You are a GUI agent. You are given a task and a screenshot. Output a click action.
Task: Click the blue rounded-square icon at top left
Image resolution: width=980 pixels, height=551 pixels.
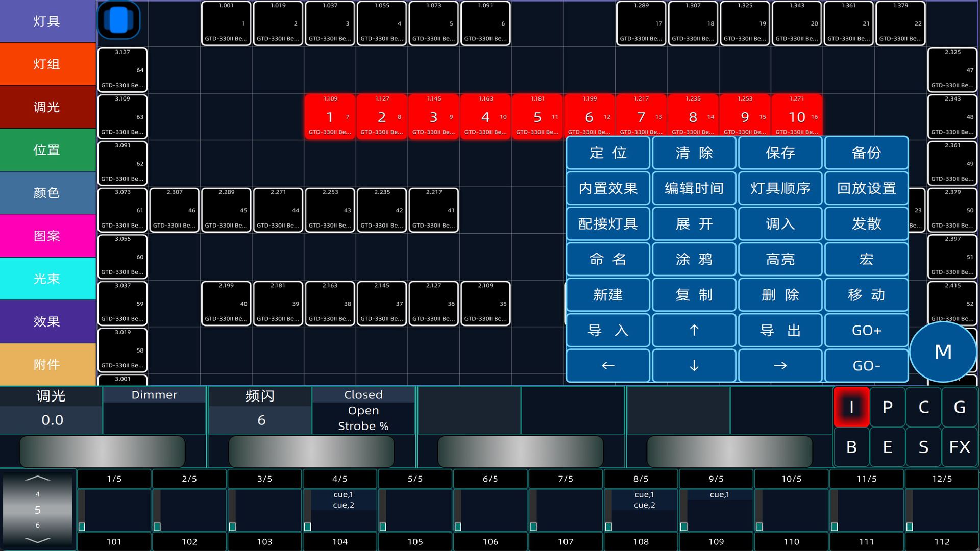tap(118, 20)
